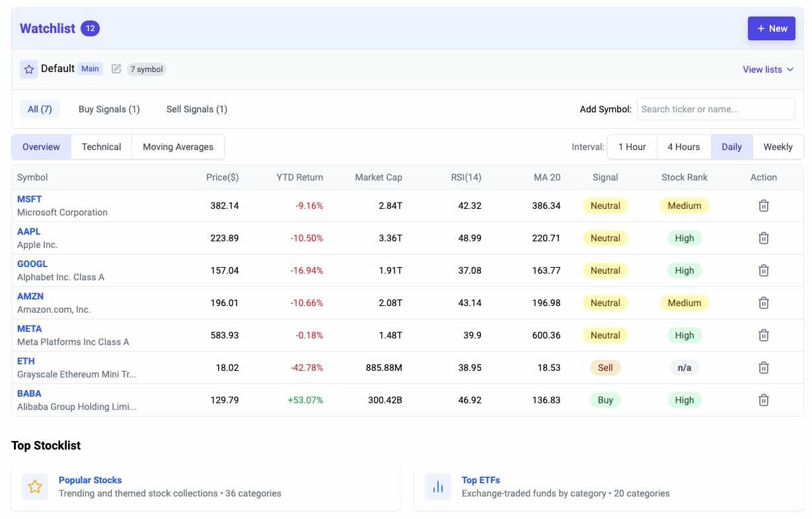Screen dimensions: 812x519
Task: Click the edit pencil icon next to Main
Action: (x=116, y=69)
